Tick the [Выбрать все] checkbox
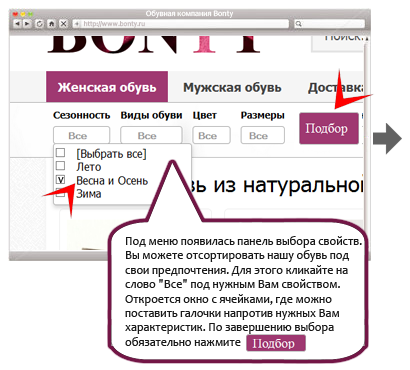Viewport: 410px width, 370px height. 60,153
